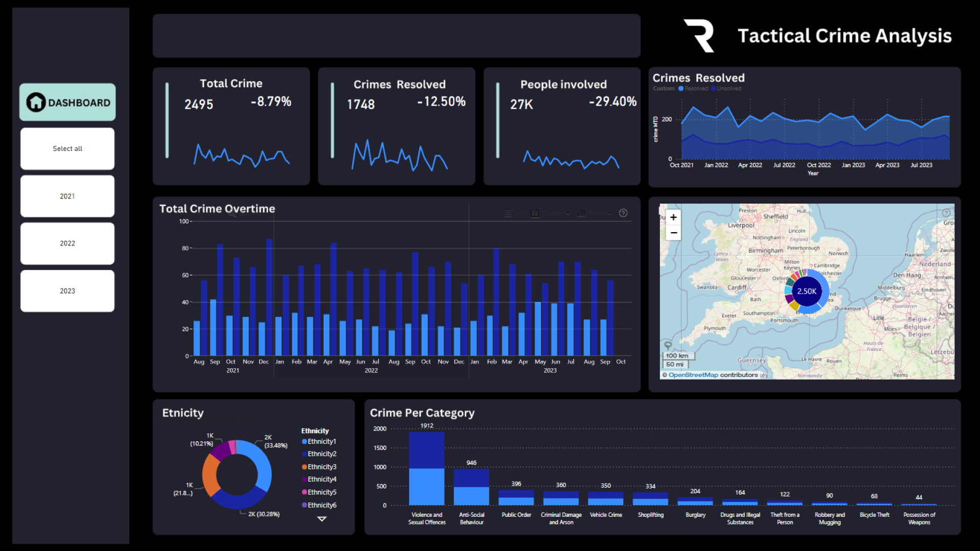Image resolution: width=980 pixels, height=551 pixels.
Task: Click the empty title bar at top
Action: click(397, 36)
